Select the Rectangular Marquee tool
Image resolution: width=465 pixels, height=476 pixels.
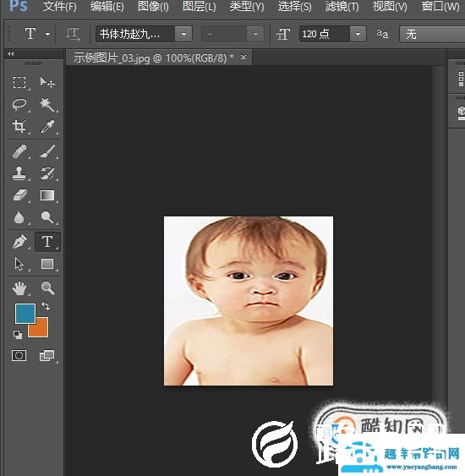pos(19,82)
